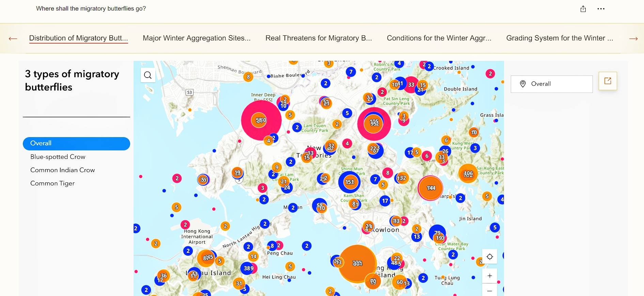Screen dimensions: 644x296
Task: Click the share icon in header
Action: [x=583, y=9]
